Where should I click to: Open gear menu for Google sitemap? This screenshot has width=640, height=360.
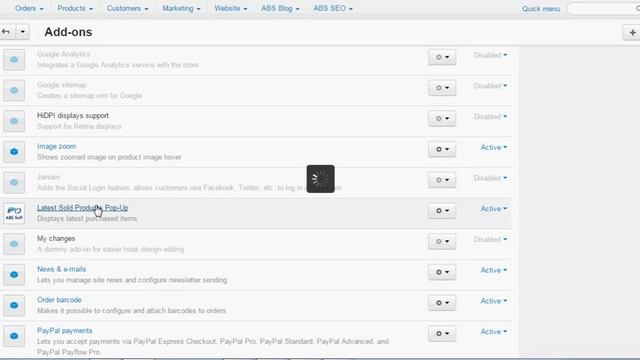tap(442, 88)
